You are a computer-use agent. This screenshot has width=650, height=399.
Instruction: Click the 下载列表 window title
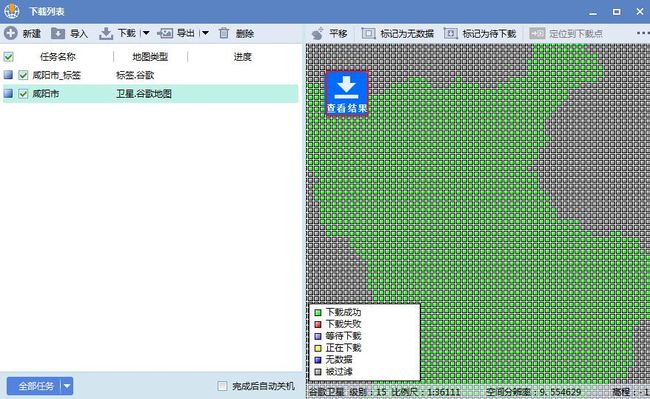pyautogui.click(x=46, y=11)
